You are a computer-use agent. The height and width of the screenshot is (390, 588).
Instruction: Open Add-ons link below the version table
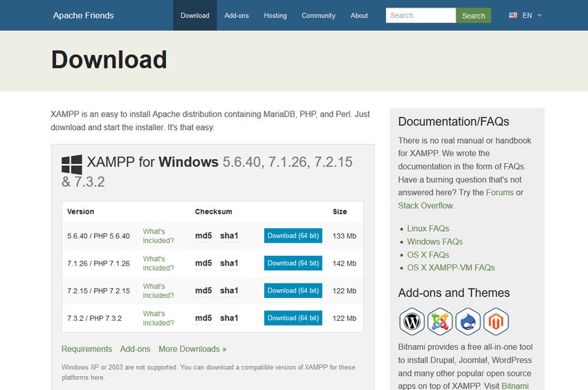136,349
